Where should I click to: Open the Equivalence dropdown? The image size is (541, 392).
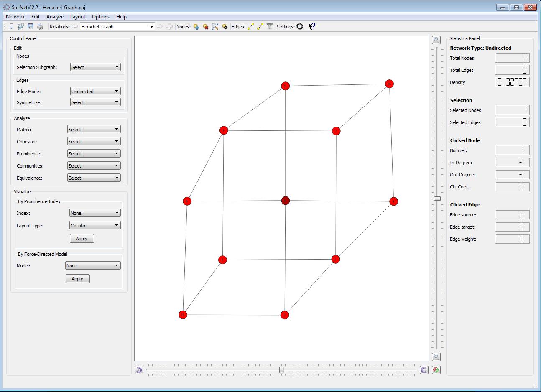click(x=94, y=178)
